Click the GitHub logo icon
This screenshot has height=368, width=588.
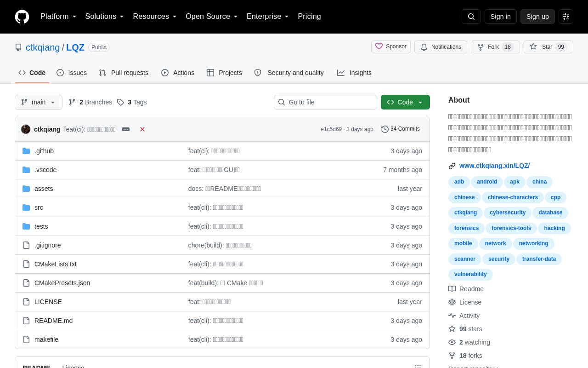click(x=22, y=17)
